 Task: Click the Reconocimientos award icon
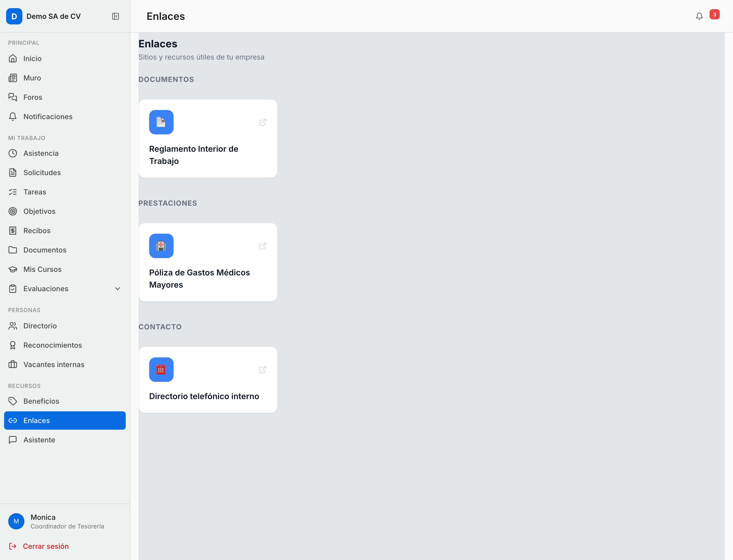[x=13, y=345]
